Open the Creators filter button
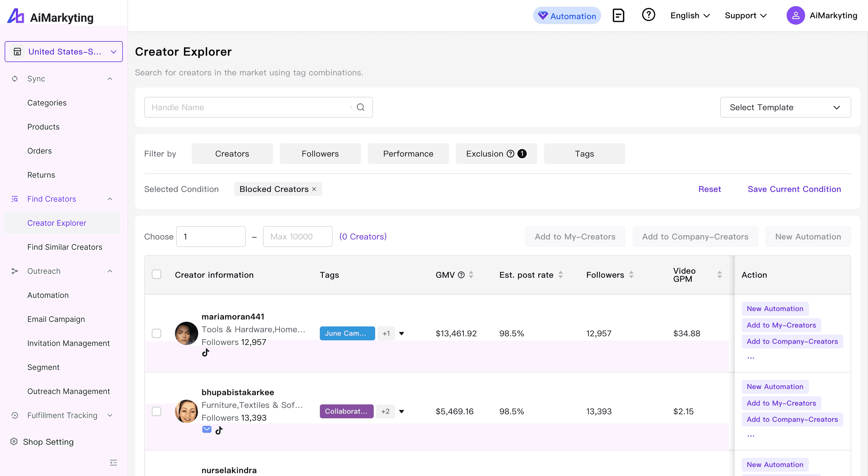 tap(232, 154)
